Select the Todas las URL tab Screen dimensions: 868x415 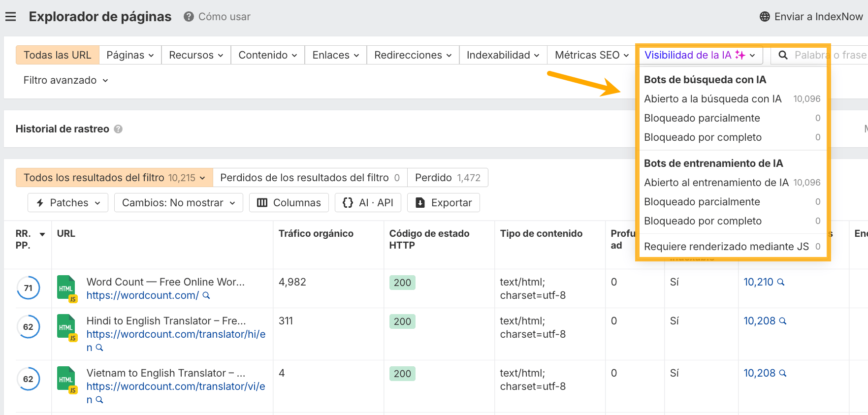tap(58, 55)
